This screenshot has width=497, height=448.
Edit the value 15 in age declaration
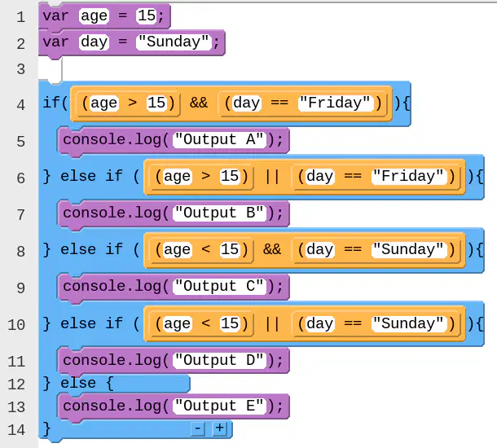pyautogui.click(x=147, y=15)
